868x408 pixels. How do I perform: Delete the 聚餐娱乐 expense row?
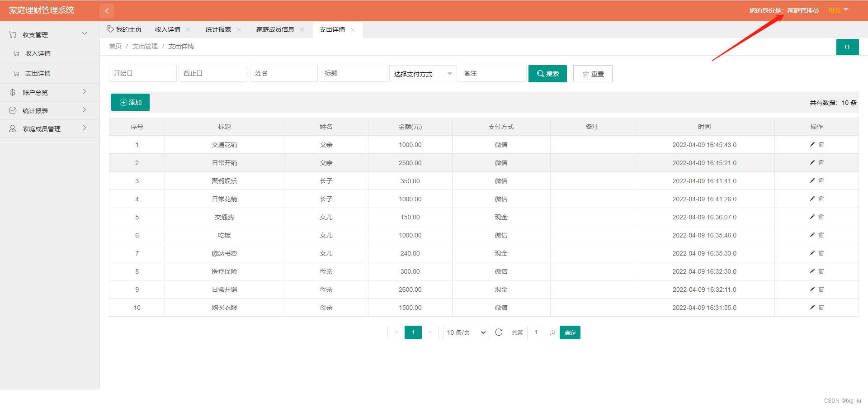[821, 180]
